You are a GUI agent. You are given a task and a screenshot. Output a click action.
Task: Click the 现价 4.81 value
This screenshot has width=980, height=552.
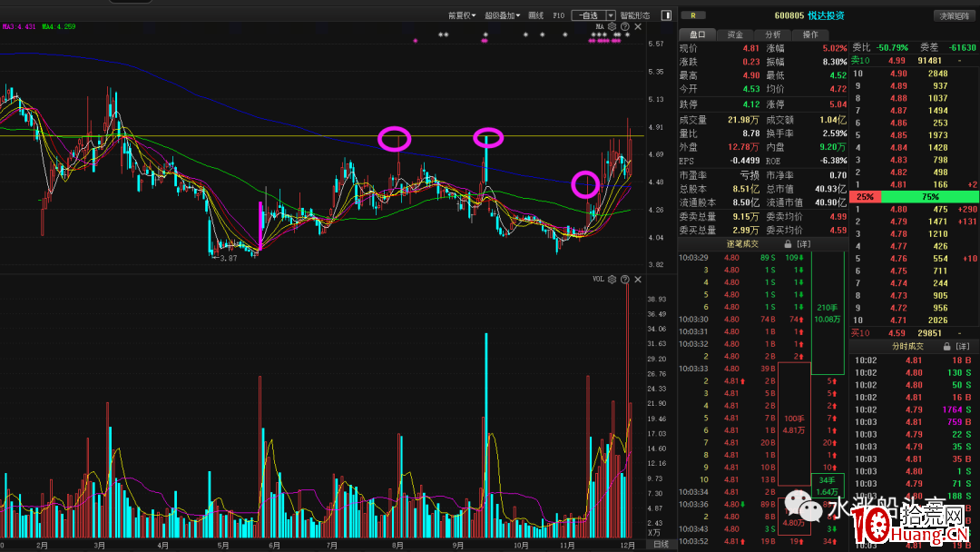(x=750, y=48)
